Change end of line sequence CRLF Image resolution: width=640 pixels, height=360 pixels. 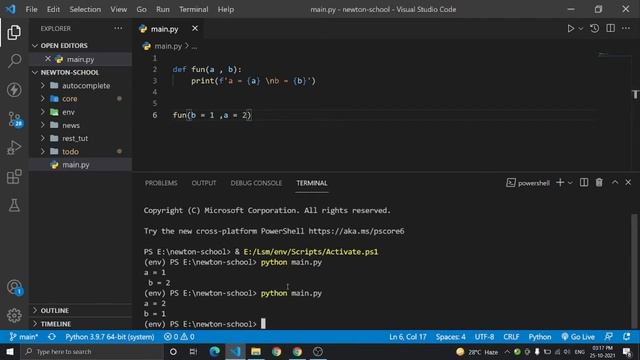pyautogui.click(x=511, y=337)
